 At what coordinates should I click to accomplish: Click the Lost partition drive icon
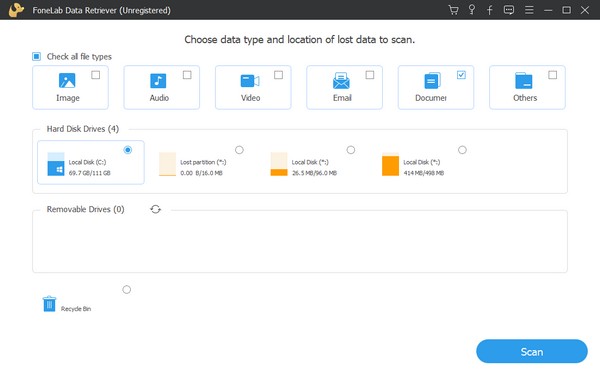[x=167, y=164]
